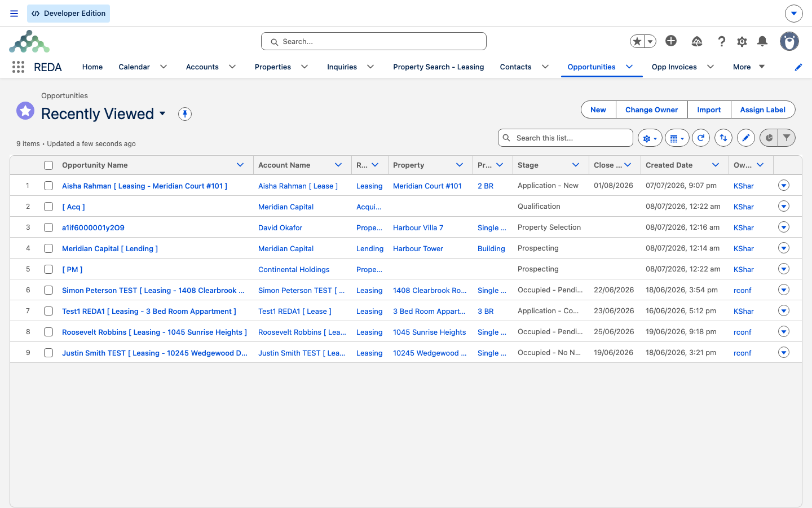This screenshot has width=812, height=508.
Task: Open the hamburger menu beside Developer Edition
Action: point(14,14)
